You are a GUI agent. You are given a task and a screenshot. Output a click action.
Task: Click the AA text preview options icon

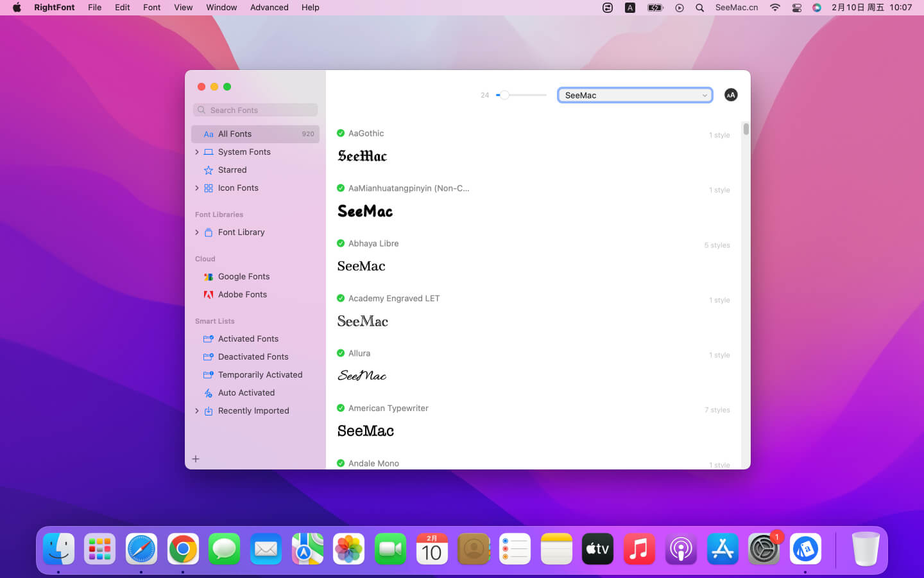[730, 95]
